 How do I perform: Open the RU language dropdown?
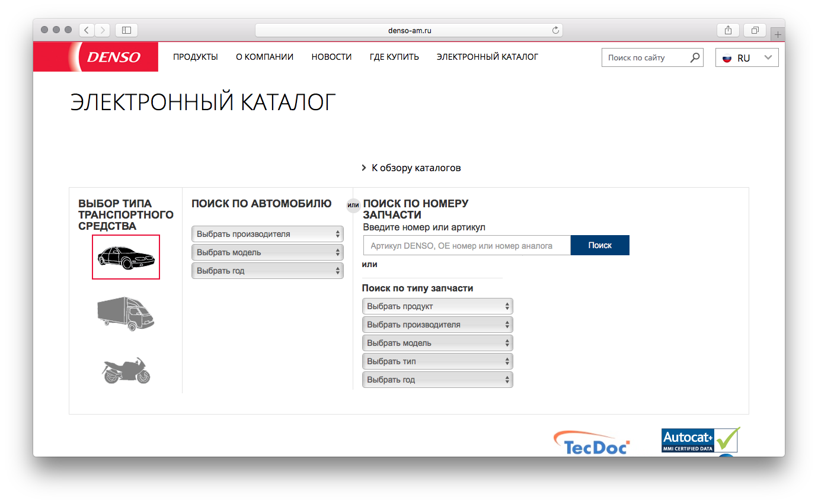click(747, 58)
